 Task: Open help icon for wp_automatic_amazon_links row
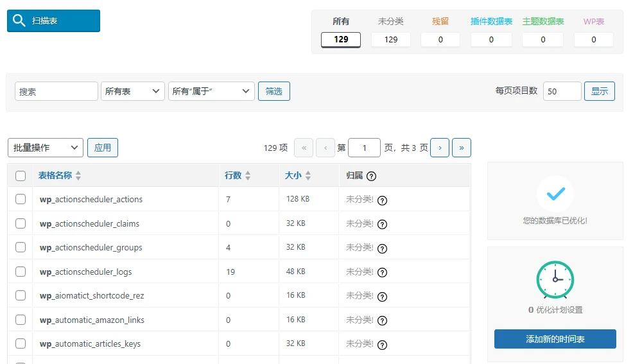point(382,320)
